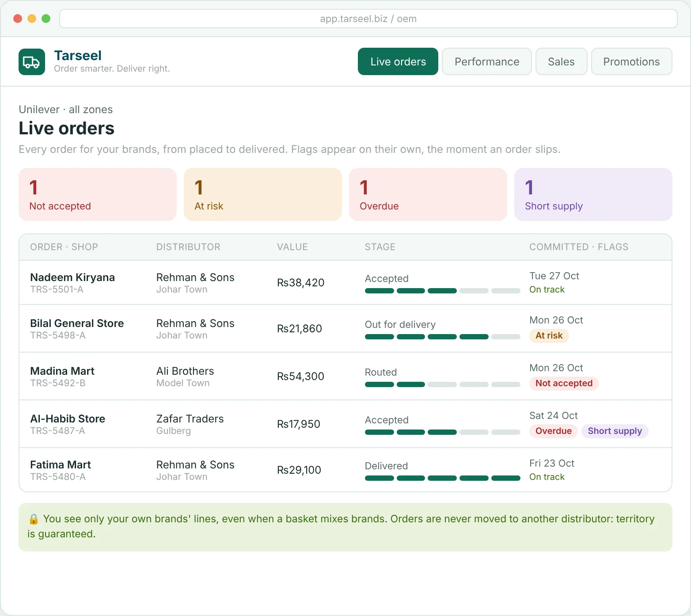Viewport: 691px width, 616px height.
Task: Click the Zafar Traders distributor name
Action: 190,419
